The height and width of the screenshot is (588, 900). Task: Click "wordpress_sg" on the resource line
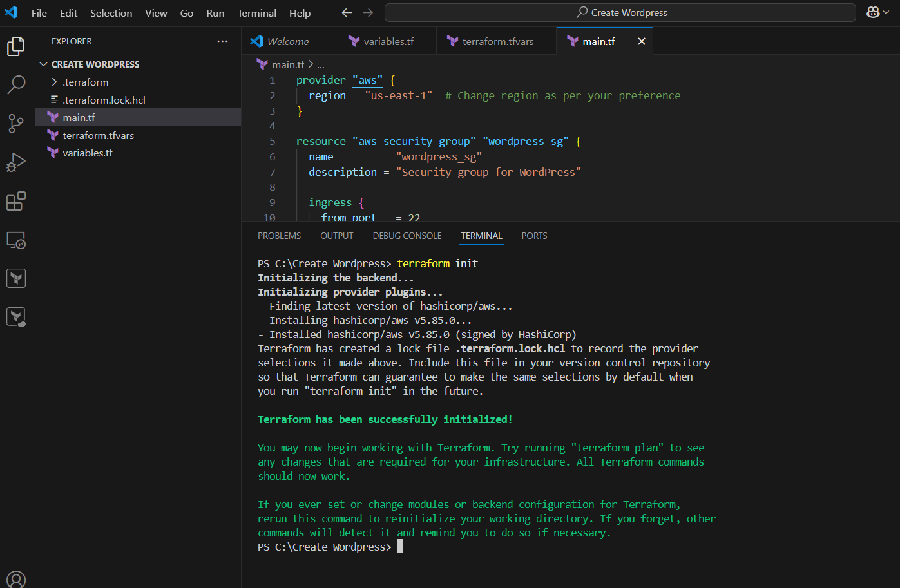pyautogui.click(x=526, y=141)
